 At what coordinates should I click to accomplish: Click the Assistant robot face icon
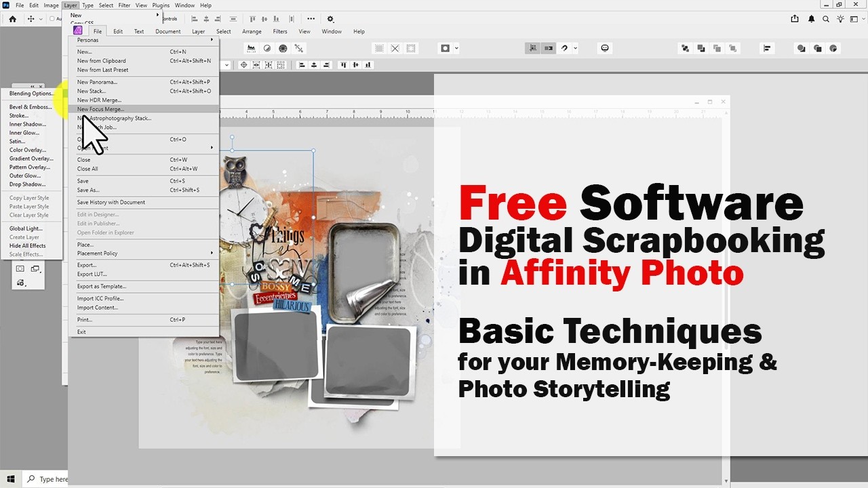pos(605,48)
